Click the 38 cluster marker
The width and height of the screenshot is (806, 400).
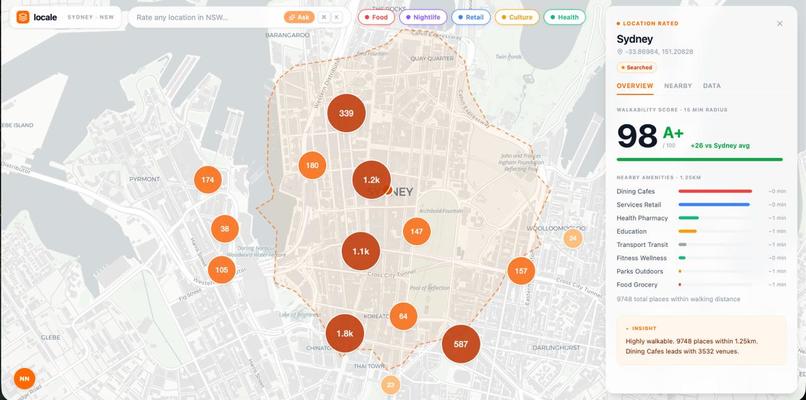(x=225, y=229)
